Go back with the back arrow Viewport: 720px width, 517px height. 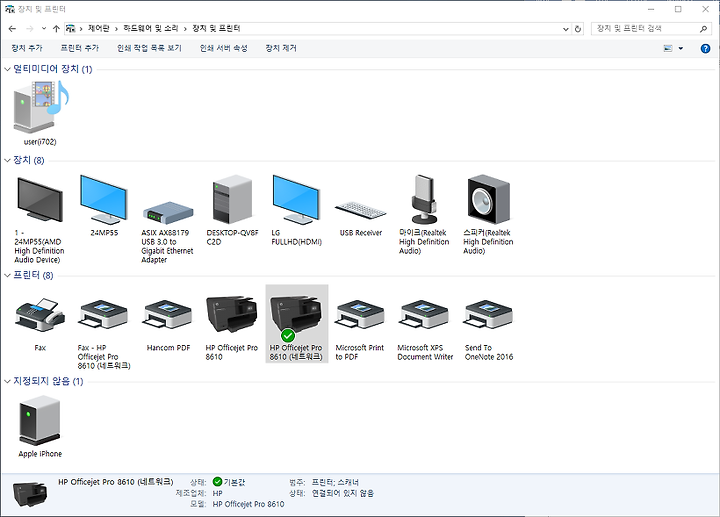[x=12, y=28]
